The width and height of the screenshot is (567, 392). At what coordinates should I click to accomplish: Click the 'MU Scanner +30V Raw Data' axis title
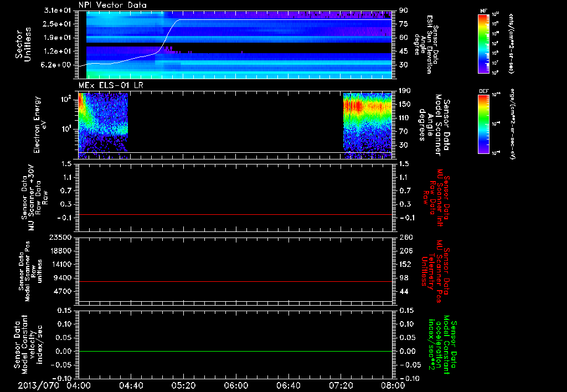[x=34, y=197]
